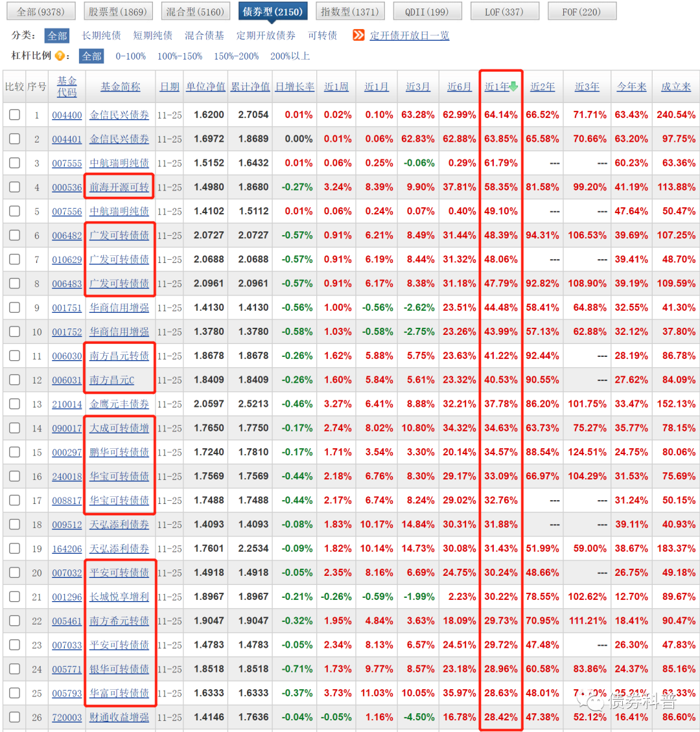
Task: Click the 2.7054 cumulative NAV value
Action: point(253,115)
